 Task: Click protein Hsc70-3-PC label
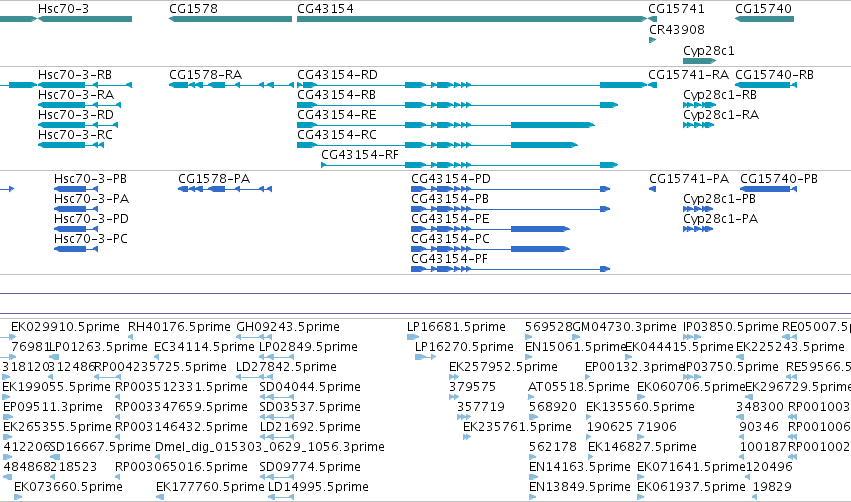[x=91, y=239]
